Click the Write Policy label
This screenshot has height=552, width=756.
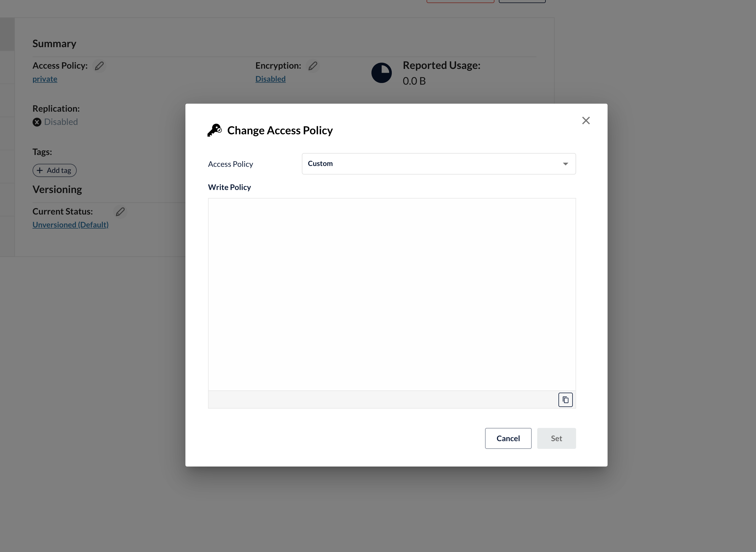[229, 187]
